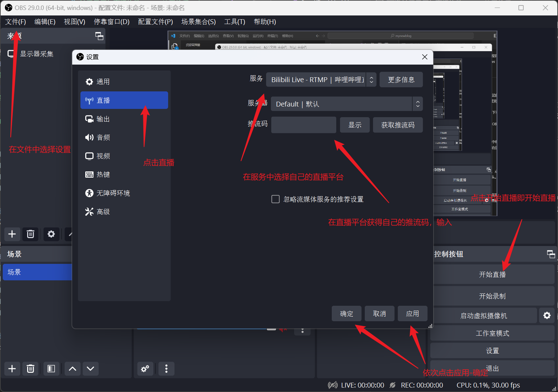The width and height of the screenshot is (558, 392).
Task: Maximize the OBS window
Action: point(521,8)
